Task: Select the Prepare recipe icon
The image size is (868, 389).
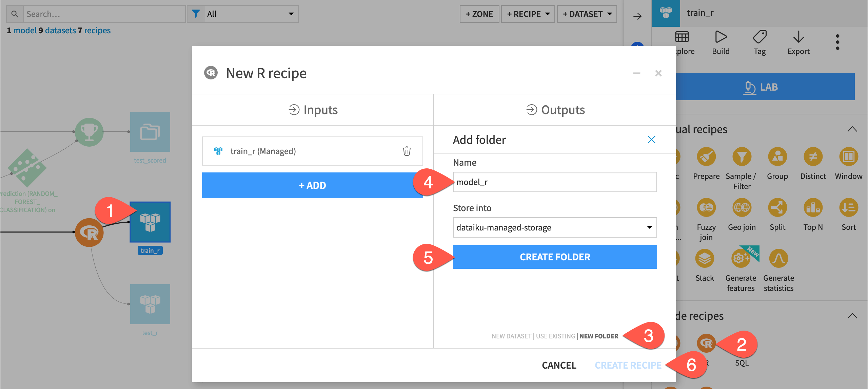Action: coord(706,157)
